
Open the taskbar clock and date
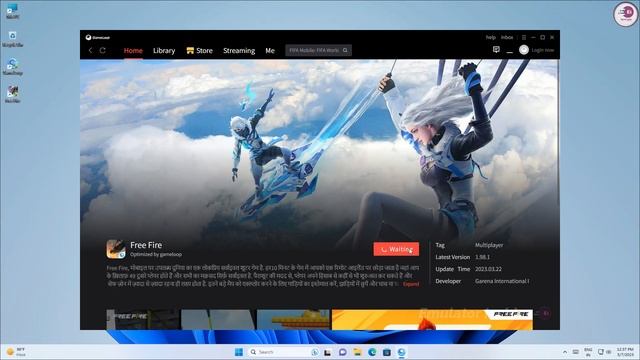(x=625, y=352)
